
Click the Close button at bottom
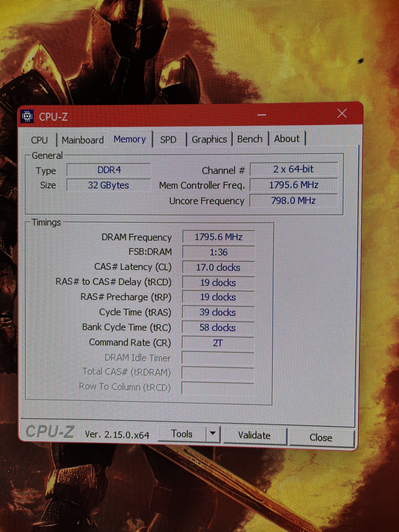click(x=321, y=437)
